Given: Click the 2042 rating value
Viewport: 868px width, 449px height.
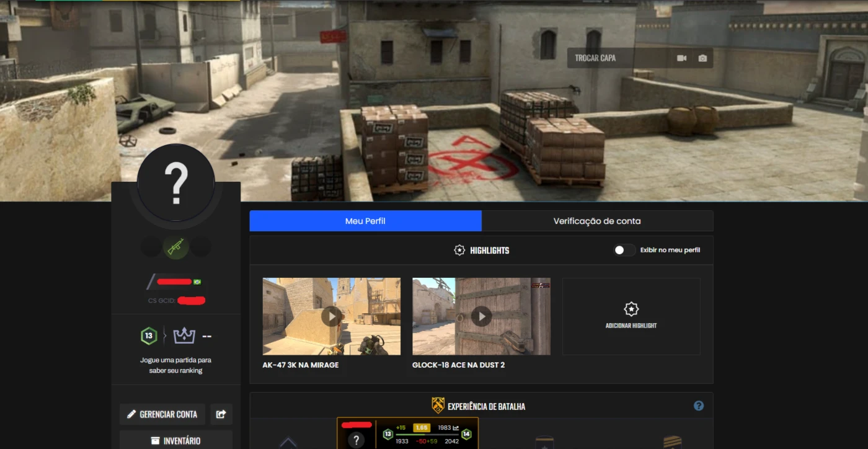Looking at the screenshot, I should pos(451,441).
